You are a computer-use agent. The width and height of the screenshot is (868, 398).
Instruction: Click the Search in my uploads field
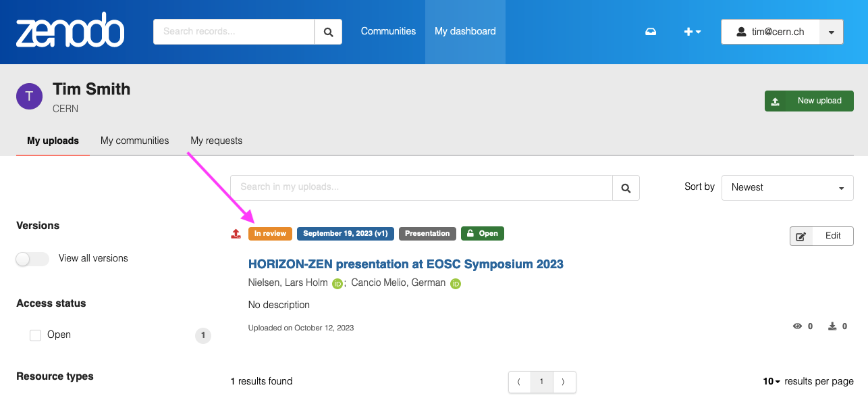[421, 187]
